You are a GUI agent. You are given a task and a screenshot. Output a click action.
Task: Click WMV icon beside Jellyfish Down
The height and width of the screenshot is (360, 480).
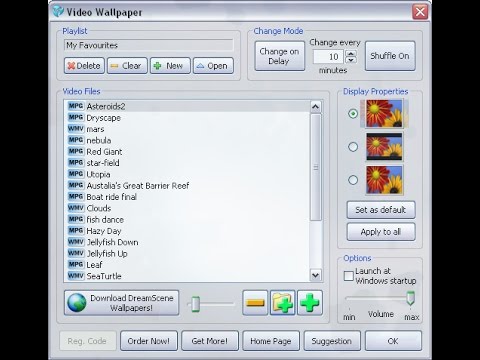(76, 242)
